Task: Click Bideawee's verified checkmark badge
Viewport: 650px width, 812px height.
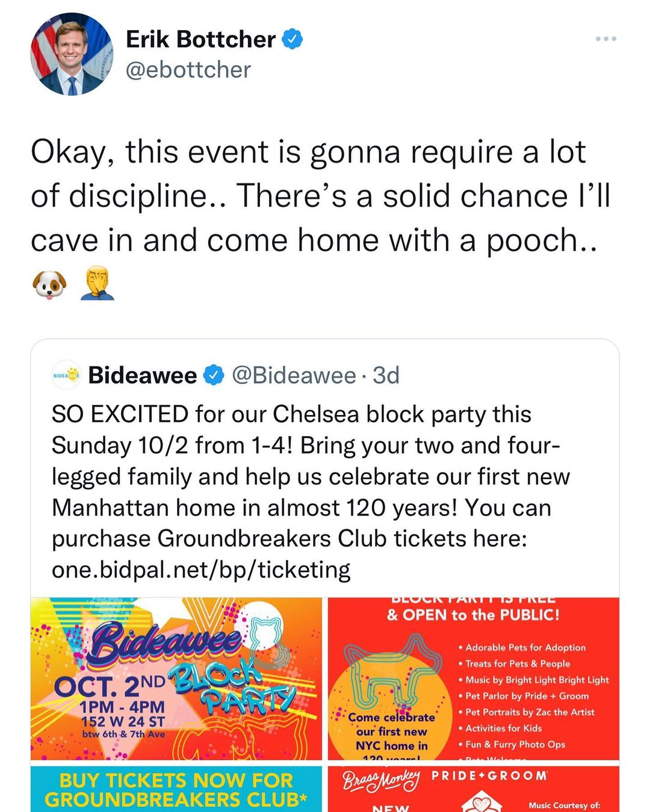Action: [214, 375]
